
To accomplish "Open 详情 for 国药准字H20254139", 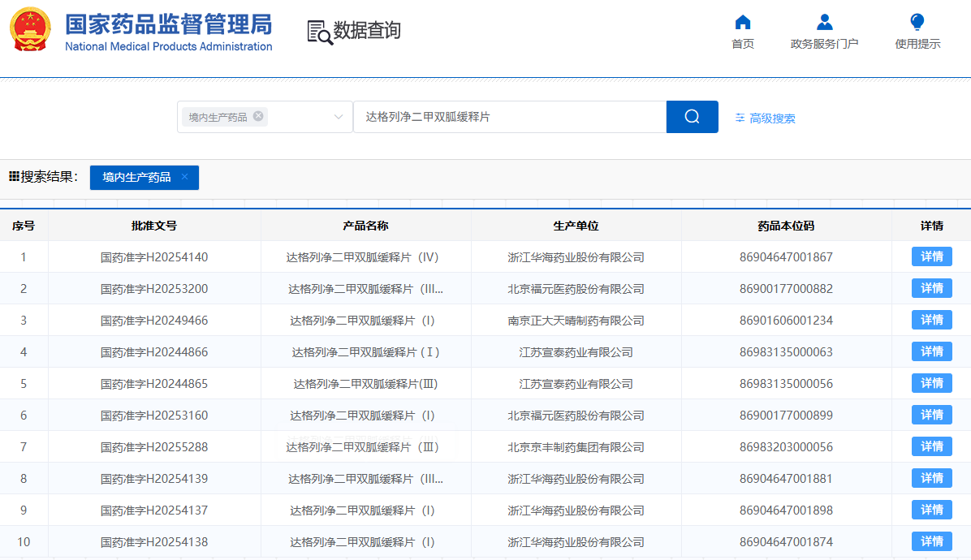I will click(931, 478).
